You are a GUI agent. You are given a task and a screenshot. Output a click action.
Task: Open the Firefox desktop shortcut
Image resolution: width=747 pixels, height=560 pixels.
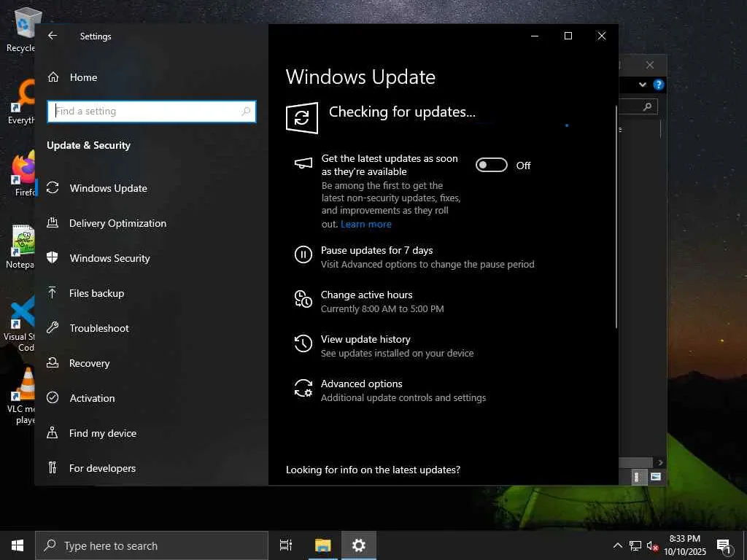[21, 174]
